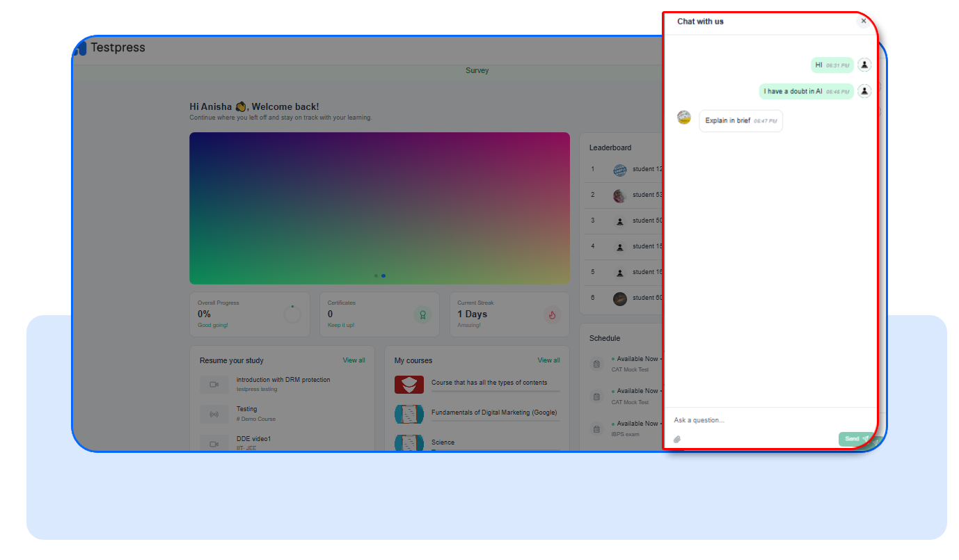
Task: Click the paperclip attachment icon in chat
Action: point(677,439)
